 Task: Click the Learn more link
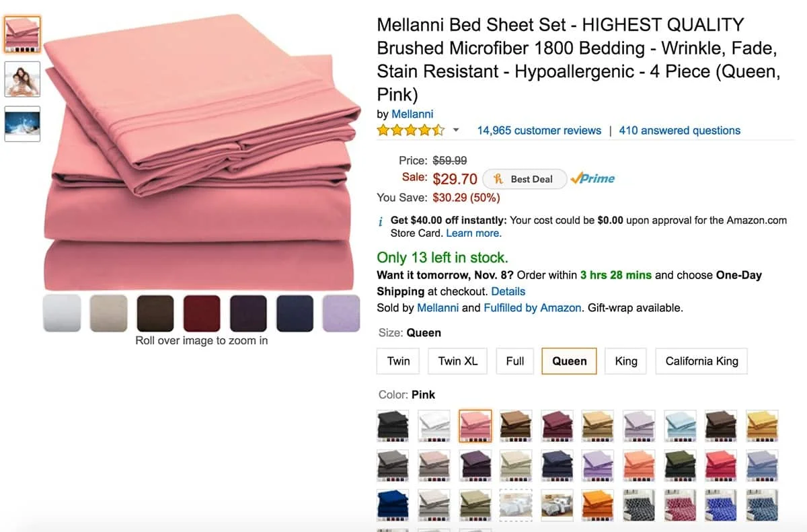point(473,233)
